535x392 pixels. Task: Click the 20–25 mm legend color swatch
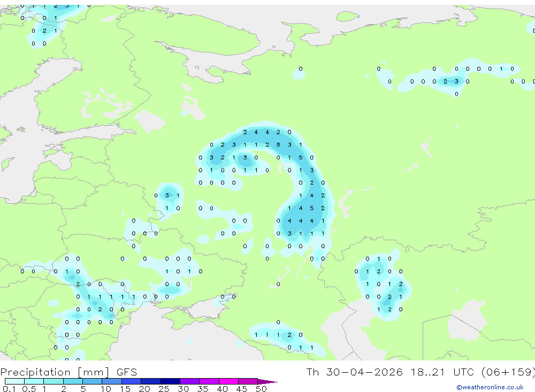[x=151, y=381]
